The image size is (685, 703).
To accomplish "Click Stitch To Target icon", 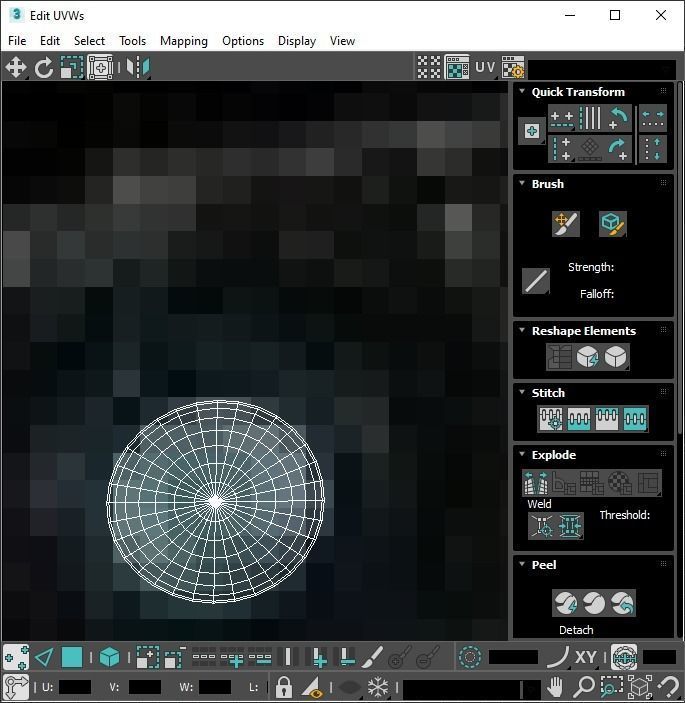I will pyautogui.click(x=551, y=419).
